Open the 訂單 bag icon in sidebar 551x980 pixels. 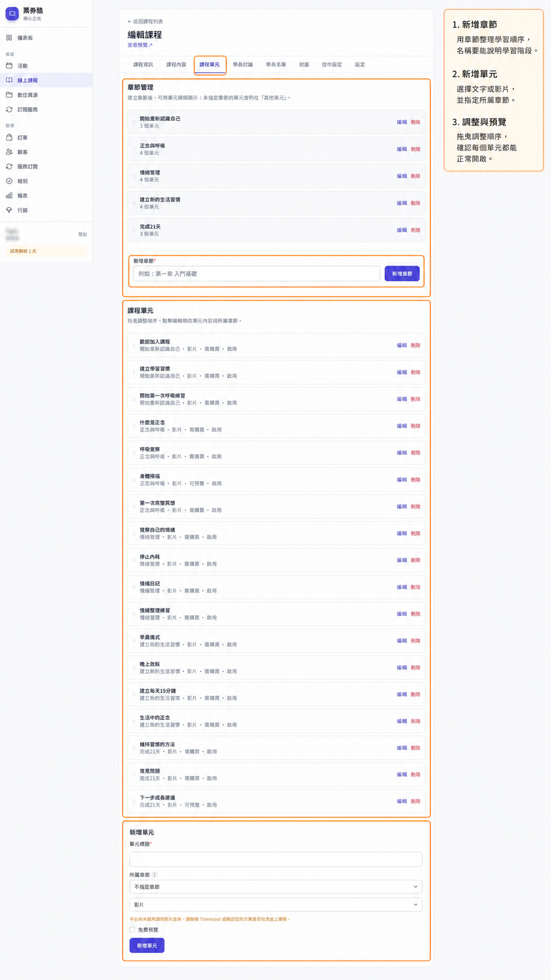[9, 138]
